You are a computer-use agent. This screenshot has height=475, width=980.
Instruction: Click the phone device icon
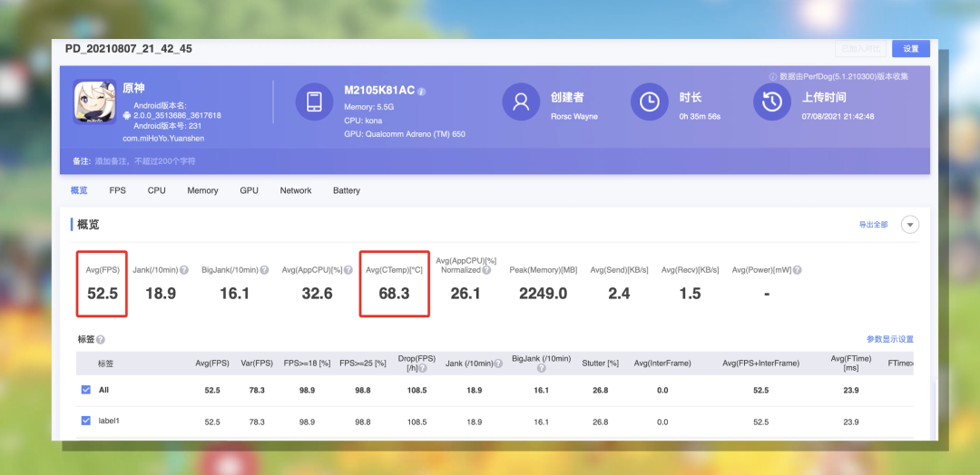point(314,102)
